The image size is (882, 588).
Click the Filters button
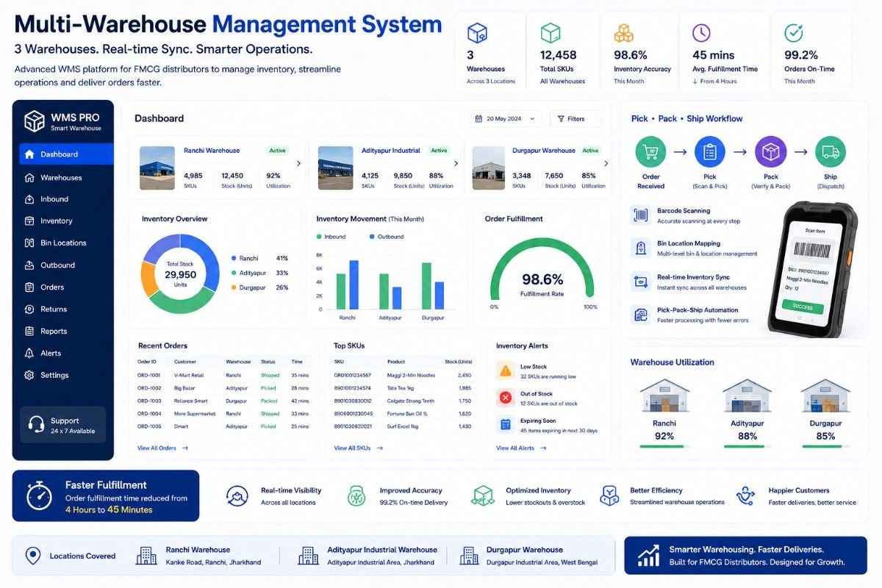pyautogui.click(x=576, y=118)
